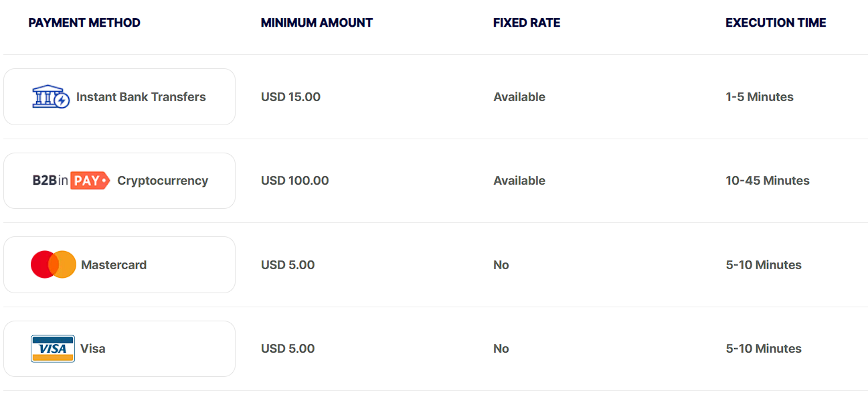Click the Mastercard logo circles
The image size is (868, 405).
pyautogui.click(x=54, y=264)
